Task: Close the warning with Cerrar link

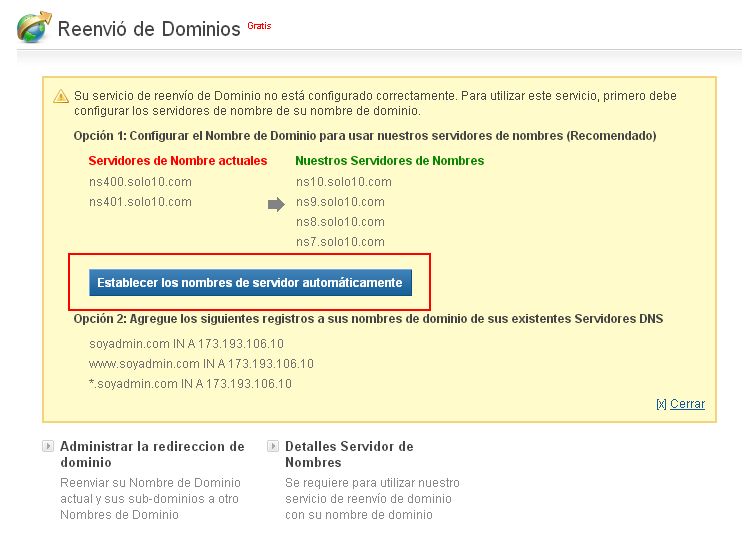Action: click(x=687, y=404)
